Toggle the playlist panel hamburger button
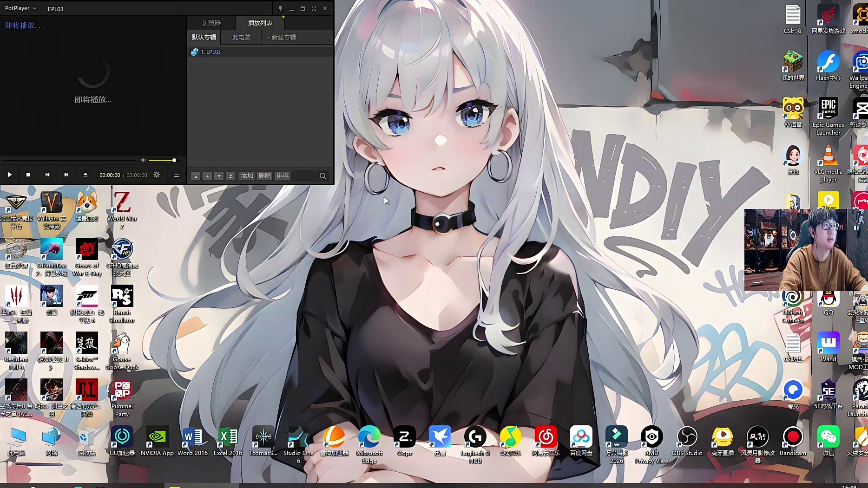The image size is (868, 488). click(x=177, y=175)
